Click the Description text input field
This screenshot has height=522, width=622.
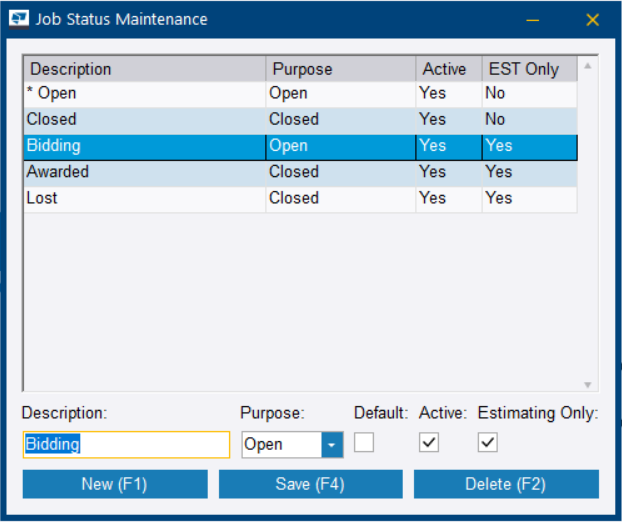click(x=126, y=444)
